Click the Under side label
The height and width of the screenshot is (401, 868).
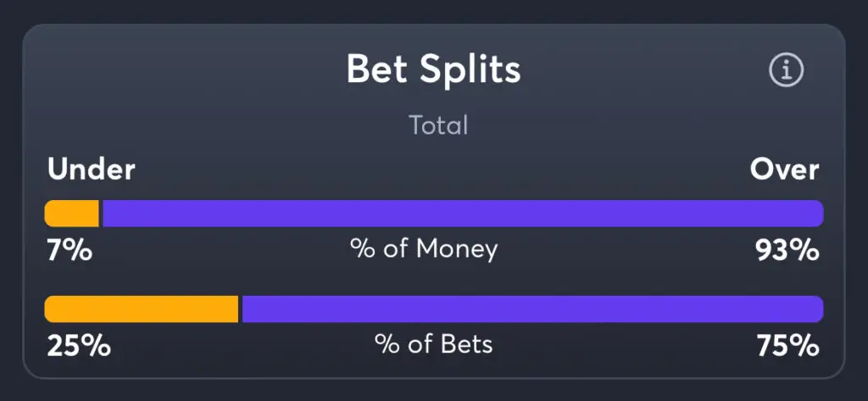(x=92, y=170)
